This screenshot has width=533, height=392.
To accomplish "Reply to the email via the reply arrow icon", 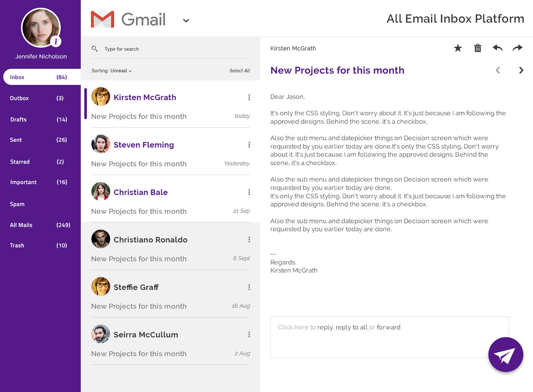I will (497, 48).
